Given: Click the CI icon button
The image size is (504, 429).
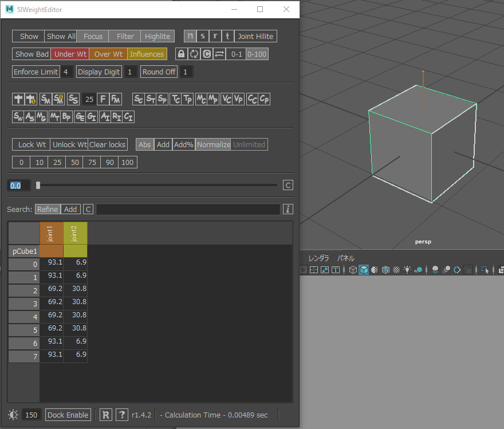Looking at the screenshot, I should [128, 117].
